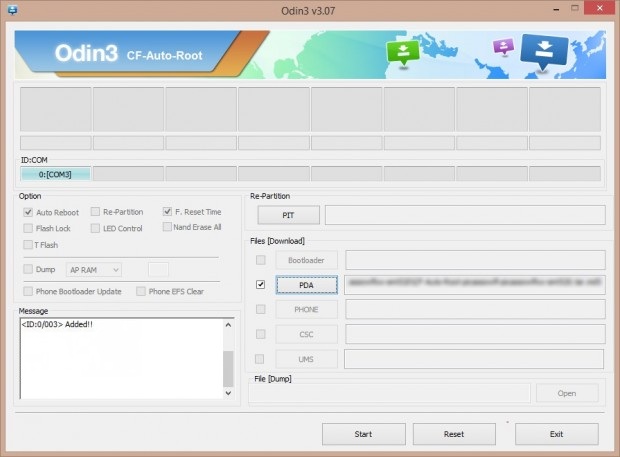
Task: Uncheck the checkbox next to PDA
Action: (260, 285)
